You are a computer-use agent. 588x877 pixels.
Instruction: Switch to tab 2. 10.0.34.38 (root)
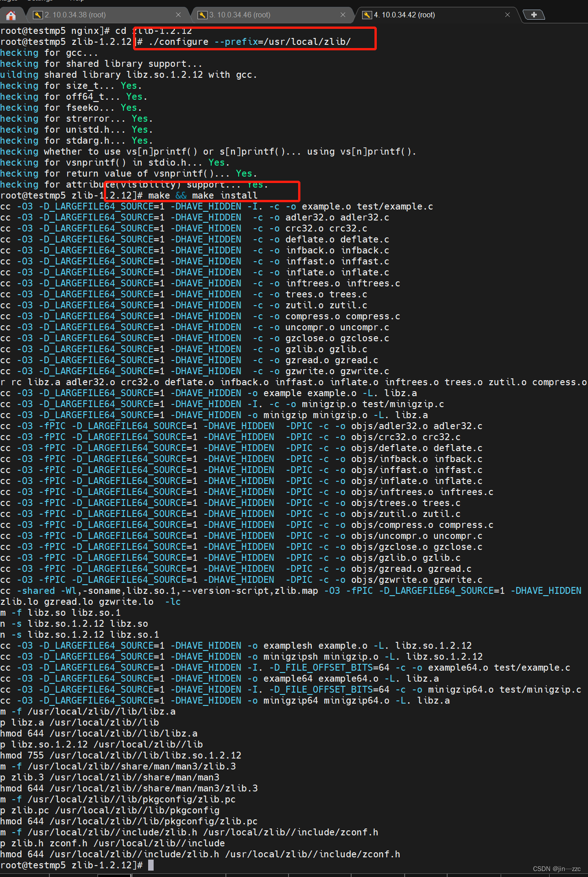pos(107,15)
